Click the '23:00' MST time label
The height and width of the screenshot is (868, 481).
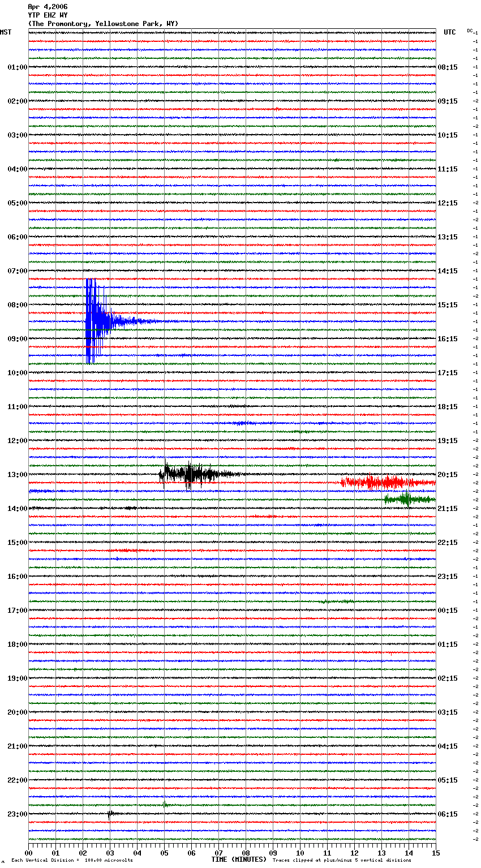pos(18,814)
